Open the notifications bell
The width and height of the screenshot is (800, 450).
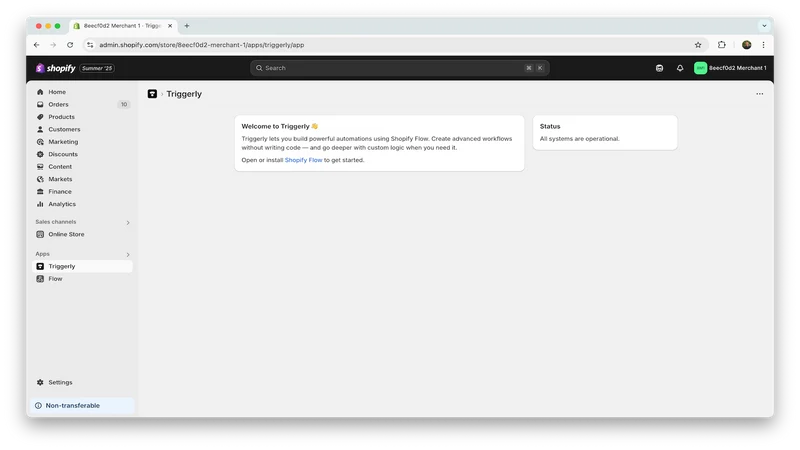point(680,68)
